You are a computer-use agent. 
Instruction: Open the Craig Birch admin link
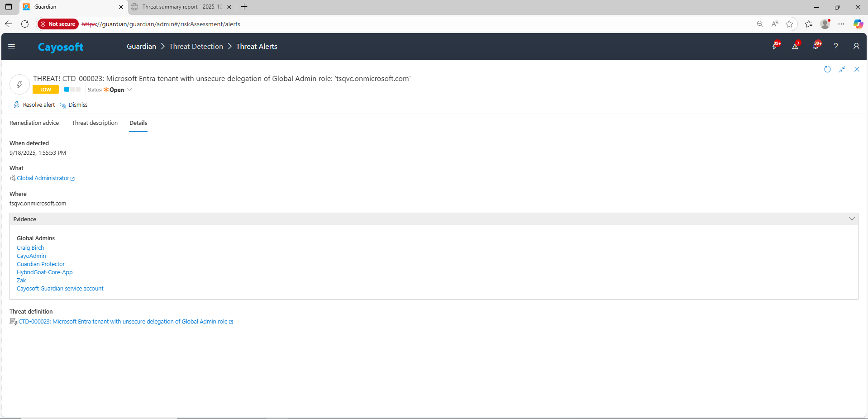coord(30,248)
